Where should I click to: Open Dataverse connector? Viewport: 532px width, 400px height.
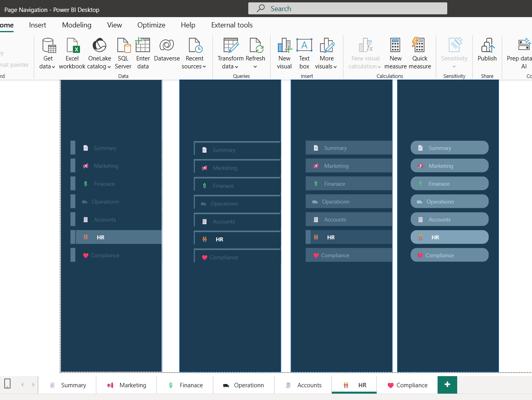coord(167,46)
